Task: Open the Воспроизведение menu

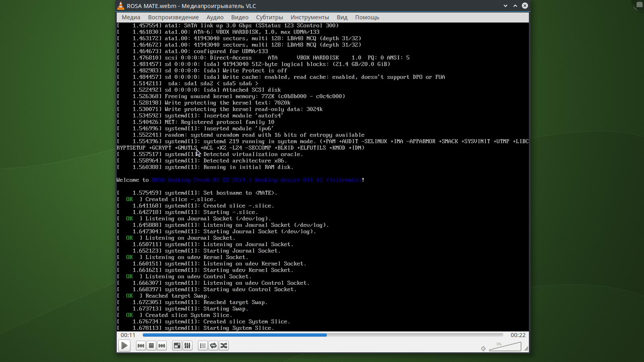Action: point(173,17)
